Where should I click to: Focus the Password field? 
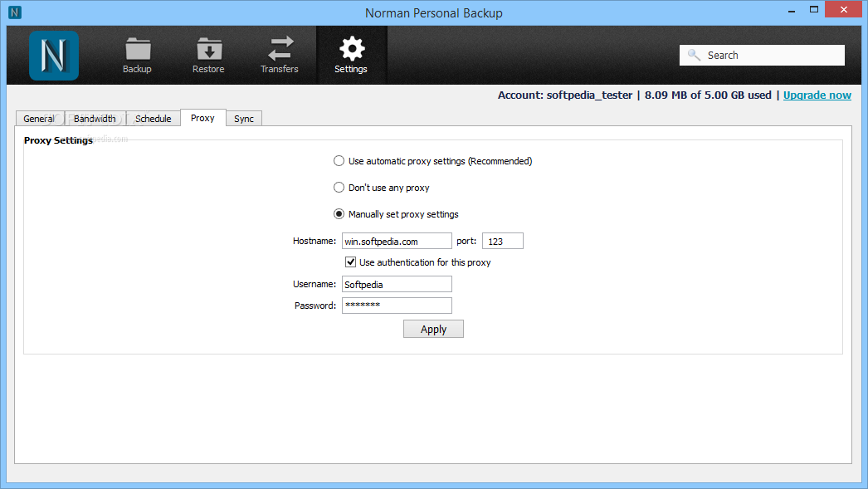pyautogui.click(x=397, y=306)
